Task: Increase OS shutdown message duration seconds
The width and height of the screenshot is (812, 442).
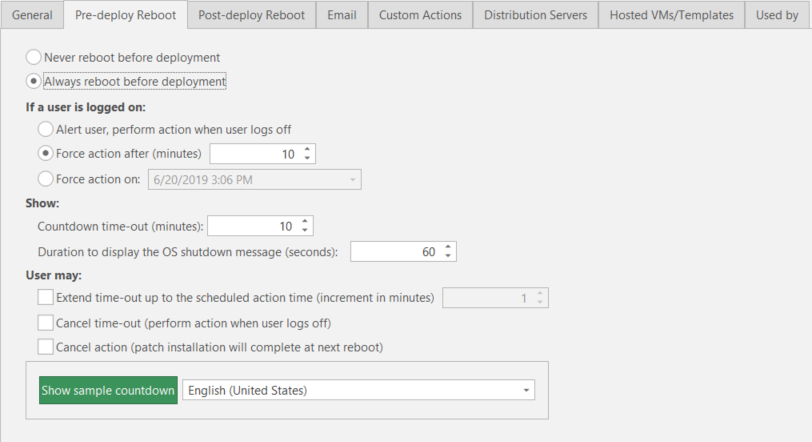Action: (448, 247)
